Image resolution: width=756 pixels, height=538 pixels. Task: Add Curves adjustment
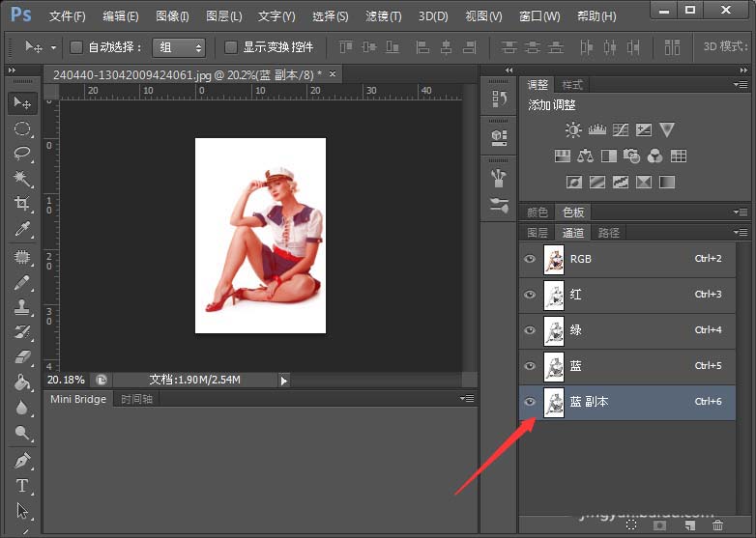(x=621, y=129)
